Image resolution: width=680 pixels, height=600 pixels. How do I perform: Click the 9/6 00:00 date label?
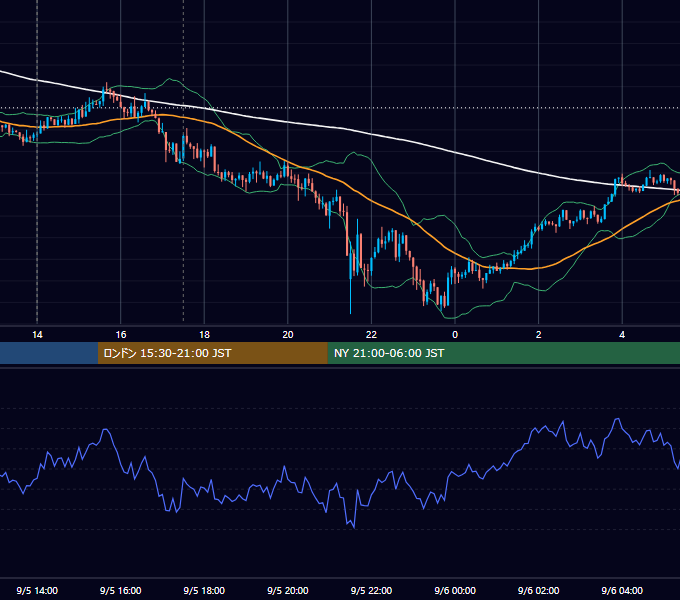(x=455, y=590)
